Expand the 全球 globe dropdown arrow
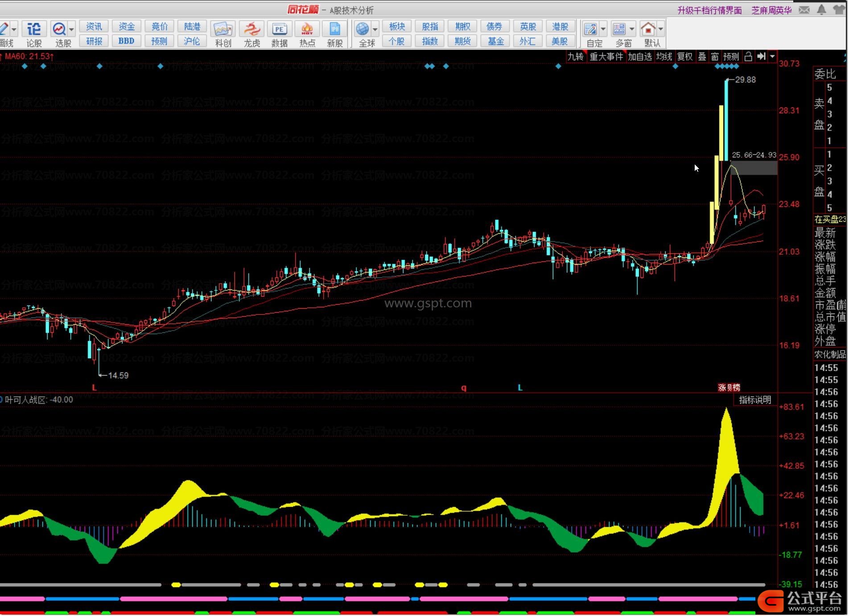 pos(375,29)
